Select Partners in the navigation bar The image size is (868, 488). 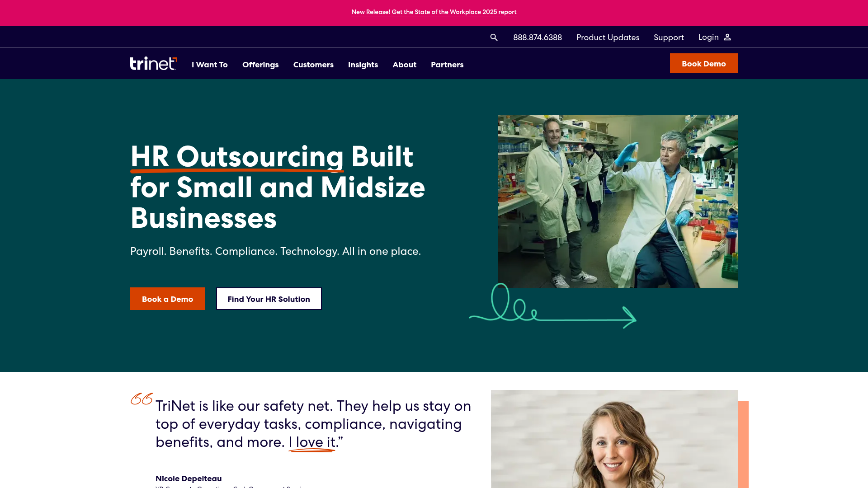(x=447, y=64)
